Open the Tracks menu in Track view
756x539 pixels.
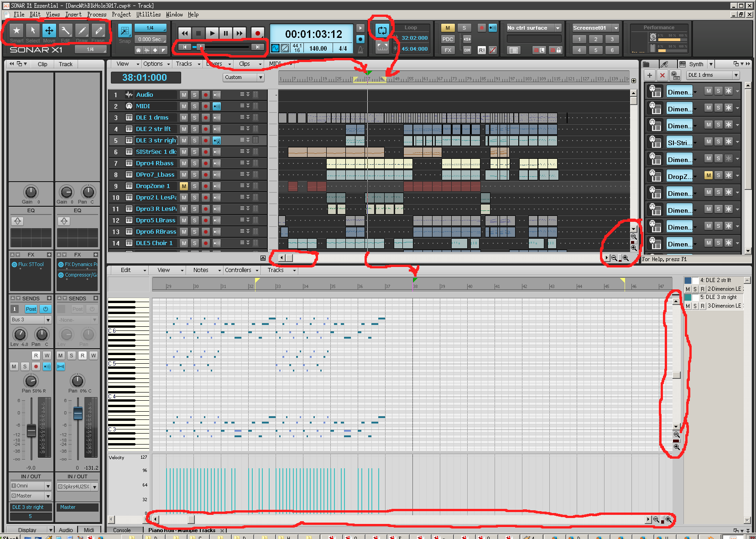pyautogui.click(x=188, y=64)
